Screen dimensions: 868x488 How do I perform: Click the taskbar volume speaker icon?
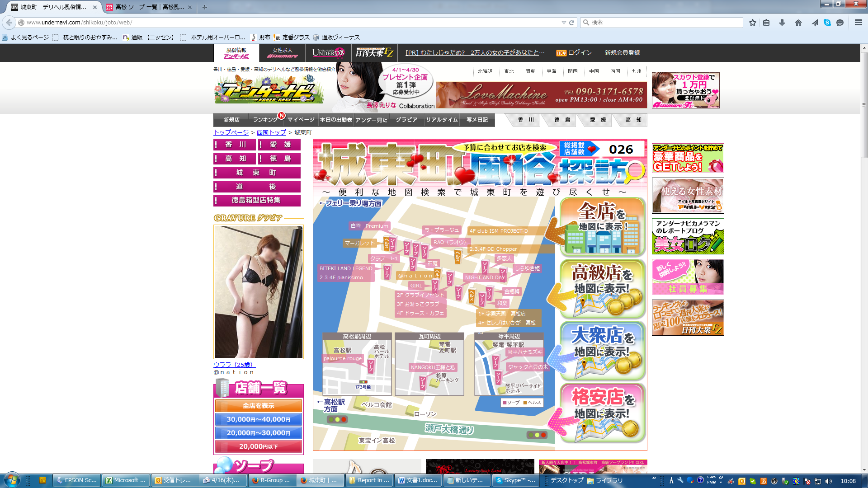[x=829, y=481]
